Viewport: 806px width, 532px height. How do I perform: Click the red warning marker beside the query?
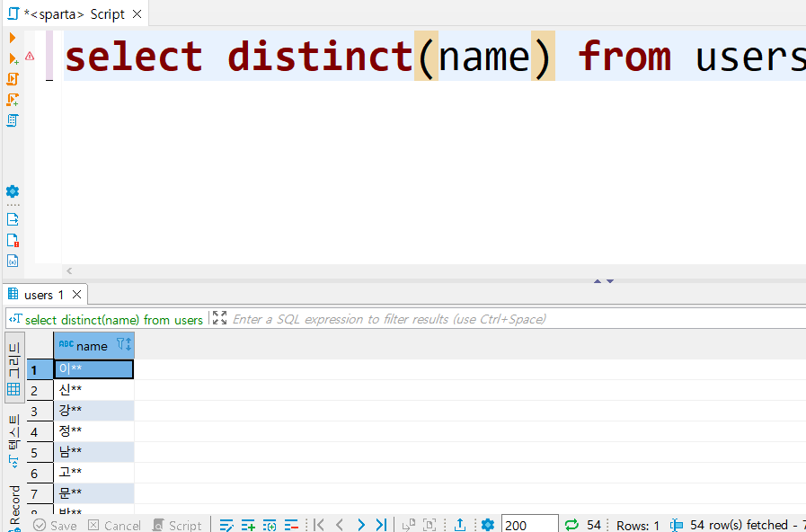(30, 56)
